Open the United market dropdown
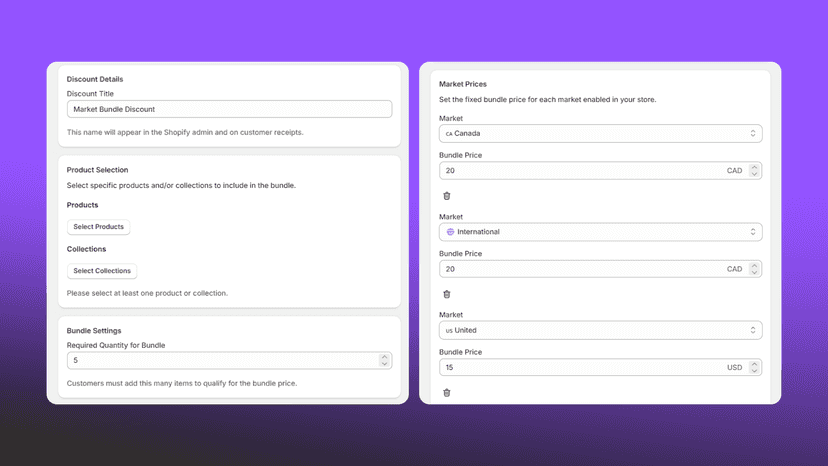This screenshot has width=828, height=466. [600, 330]
